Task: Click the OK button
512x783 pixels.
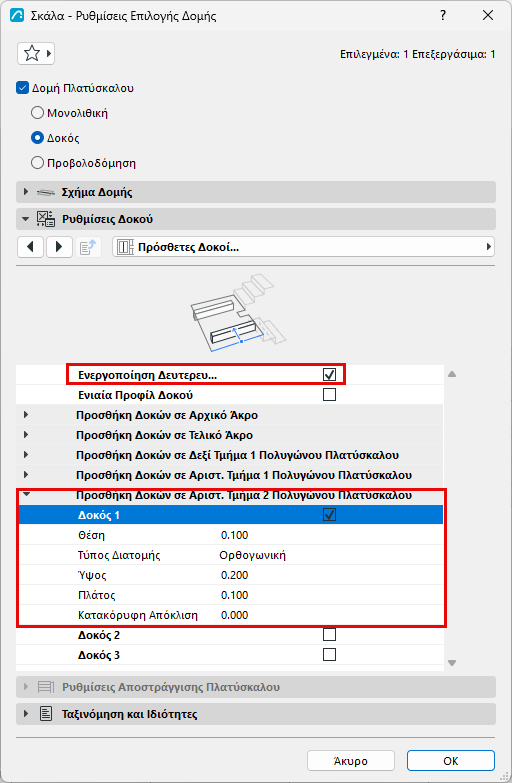Action: [451, 761]
